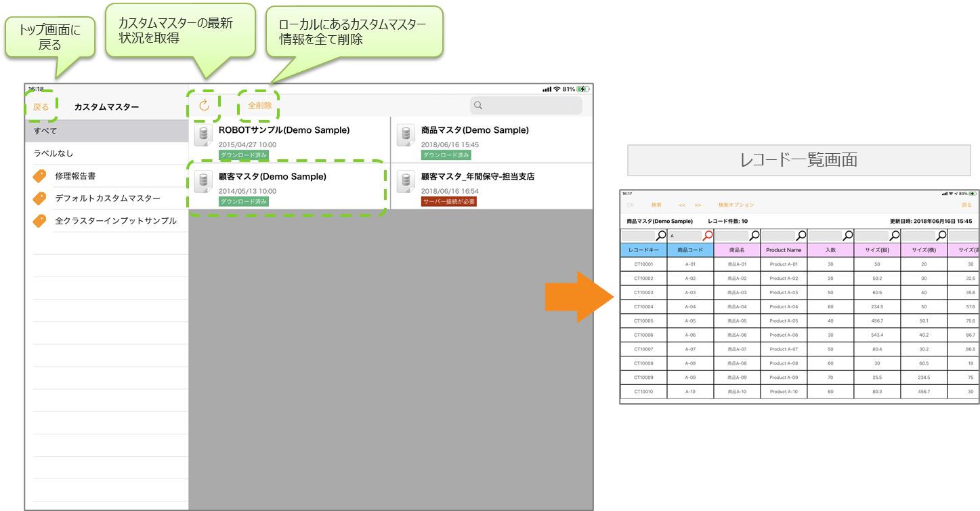The image size is (980, 511).
Task: Open 検索オプション in the record list
Action: pyautogui.click(x=736, y=205)
